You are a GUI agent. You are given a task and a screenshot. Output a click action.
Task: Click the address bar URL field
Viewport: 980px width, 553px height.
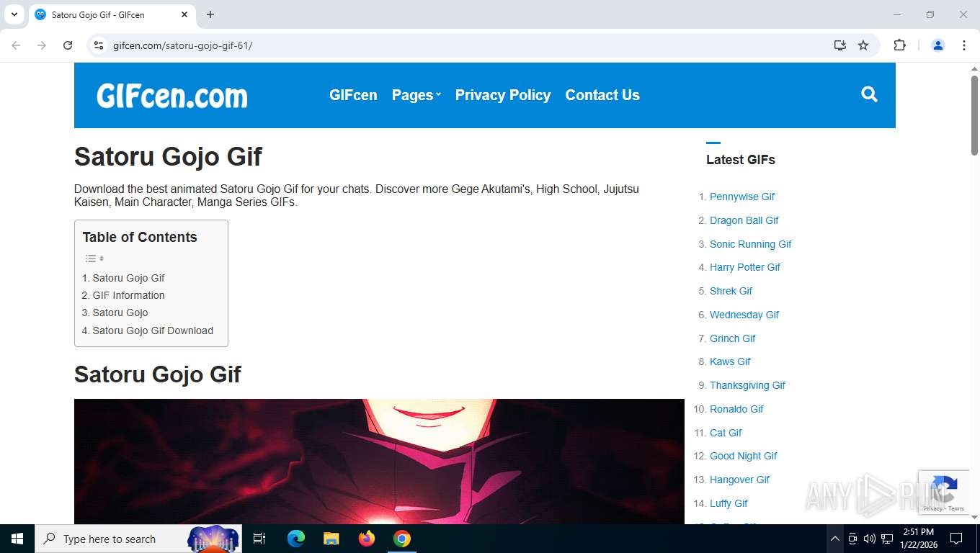click(461, 45)
